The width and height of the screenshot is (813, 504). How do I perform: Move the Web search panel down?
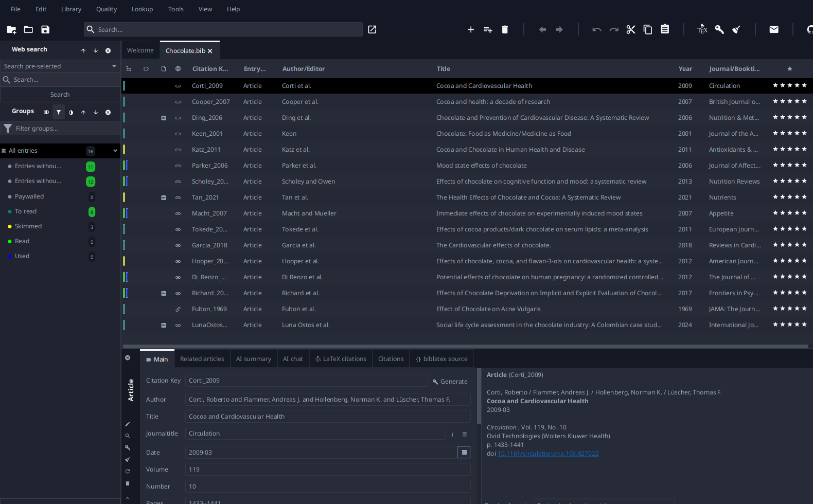pos(96,50)
